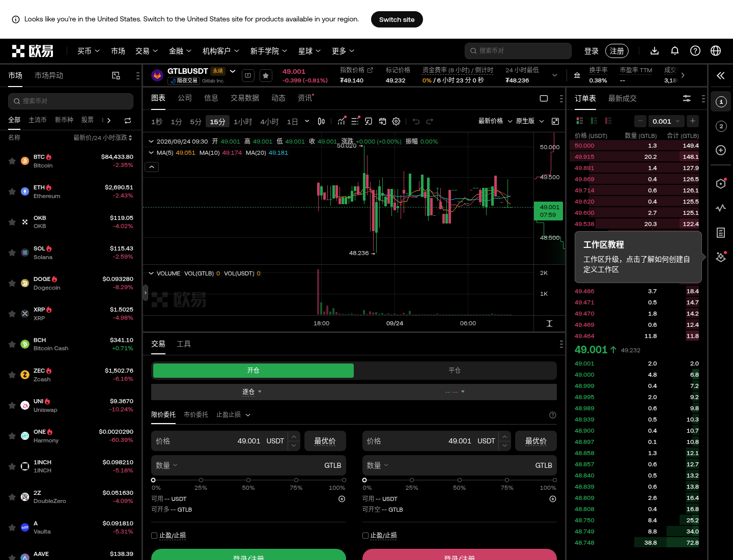Image resolution: width=733 pixels, height=560 pixels.
Task: Focus header coin search field
Action: (x=518, y=51)
